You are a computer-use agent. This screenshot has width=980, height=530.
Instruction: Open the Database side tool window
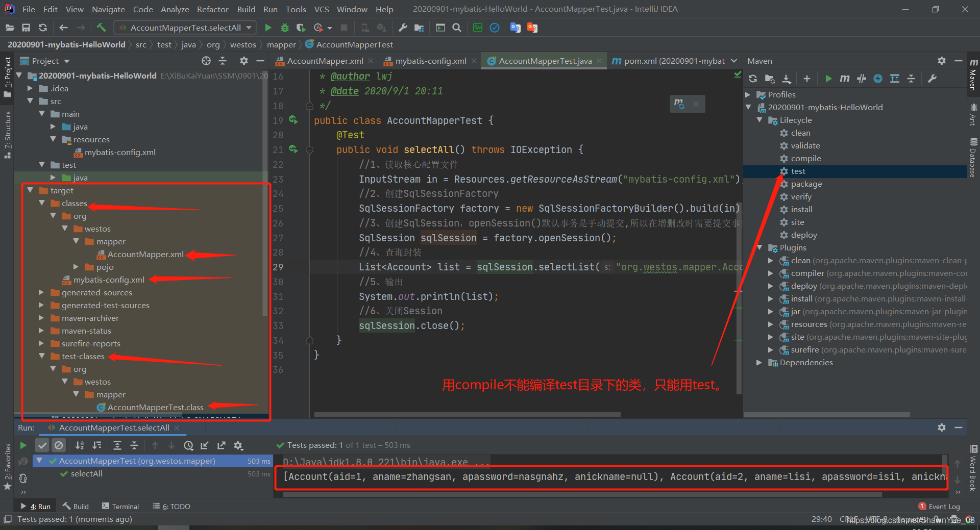coord(973,158)
